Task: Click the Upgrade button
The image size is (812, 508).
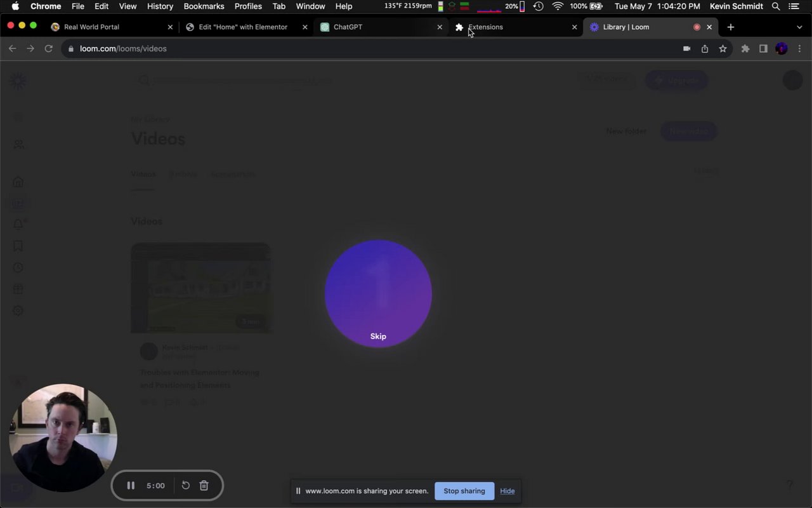Action: coord(676,81)
